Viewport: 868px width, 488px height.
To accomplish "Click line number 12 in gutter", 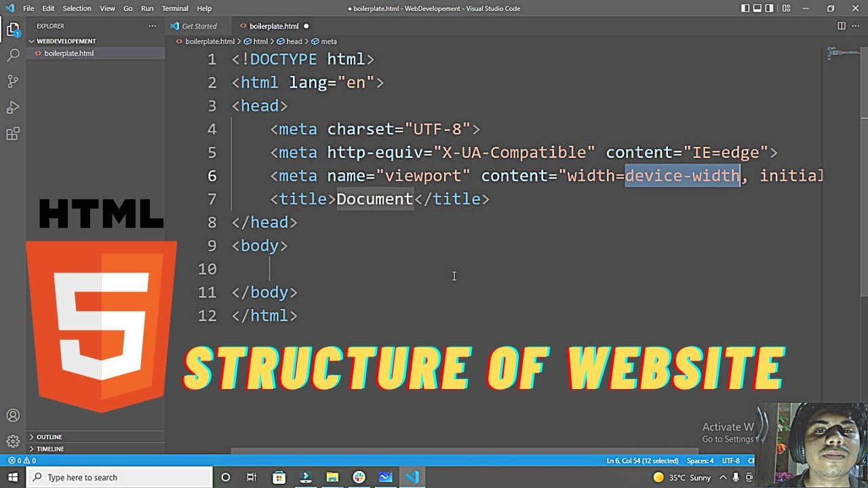I will (208, 316).
